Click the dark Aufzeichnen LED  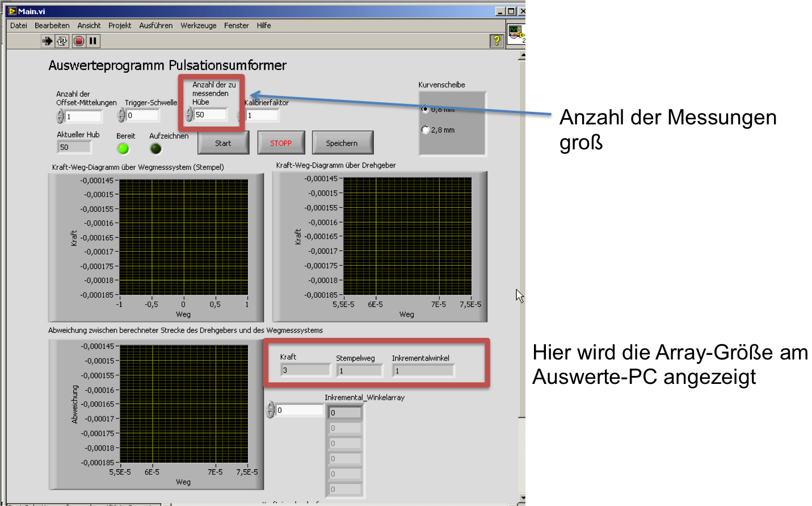[155, 149]
